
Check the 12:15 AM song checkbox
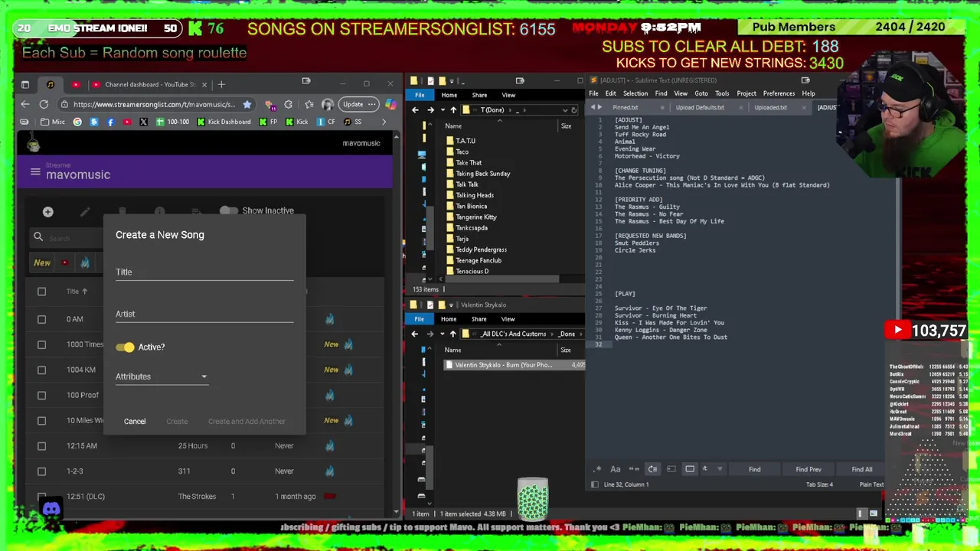click(x=42, y=445)
